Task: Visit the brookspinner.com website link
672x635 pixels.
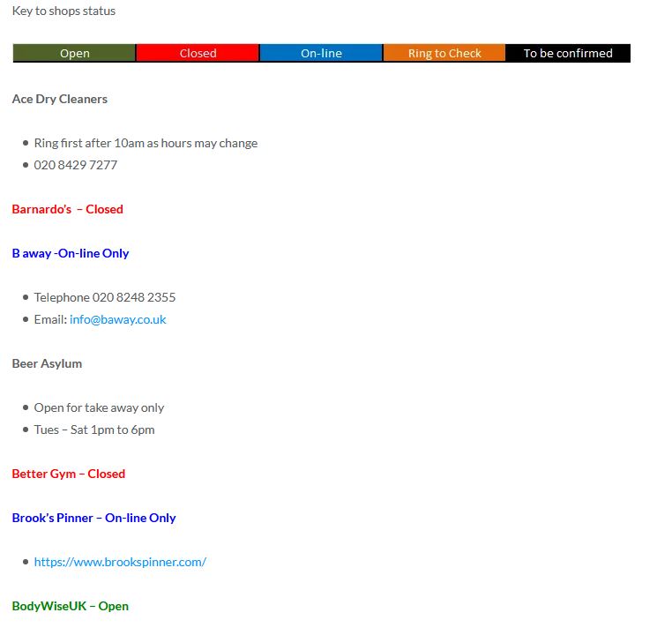Action: [x=120, y=562]
